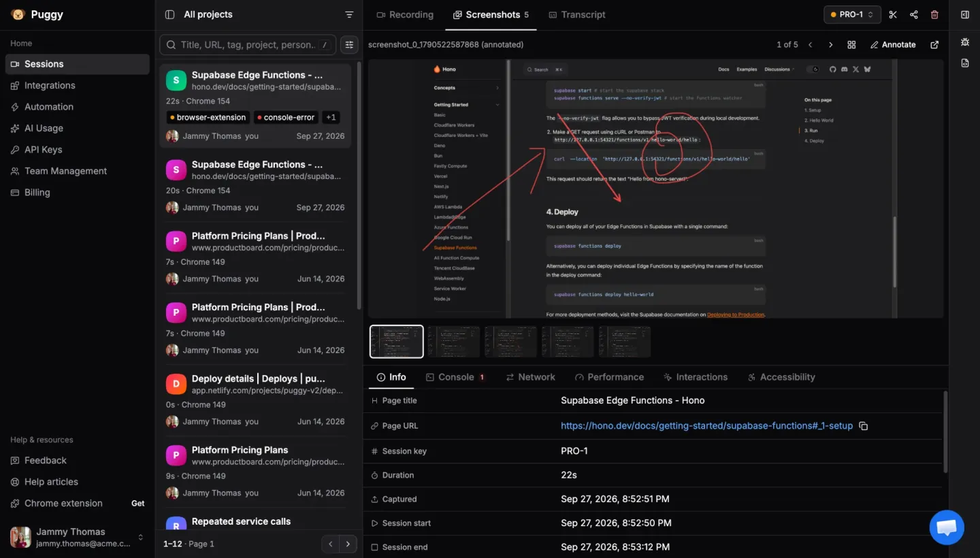Screen dimensions: 980x558
Task: Click the Get button for Chrome extension
Action: (x=138, y=504)
